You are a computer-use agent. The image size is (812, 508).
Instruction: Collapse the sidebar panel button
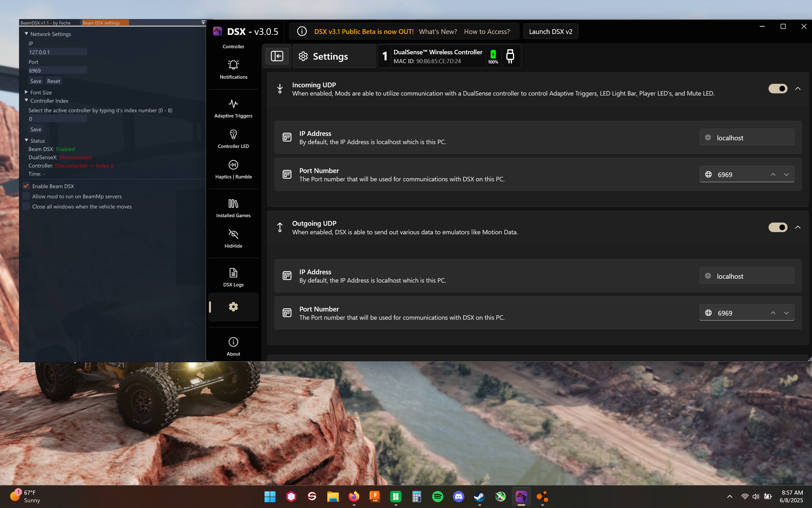click(x=277, y=56)
